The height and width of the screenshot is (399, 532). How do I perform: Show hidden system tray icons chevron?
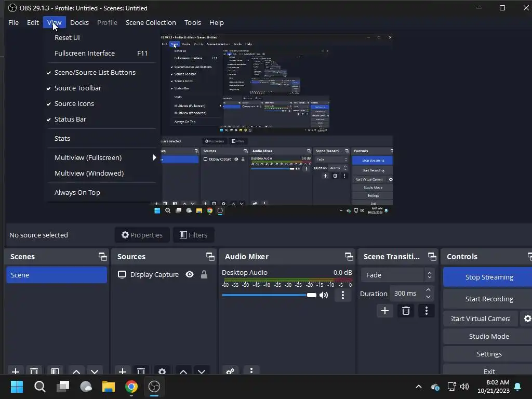(x=419, y=387)
